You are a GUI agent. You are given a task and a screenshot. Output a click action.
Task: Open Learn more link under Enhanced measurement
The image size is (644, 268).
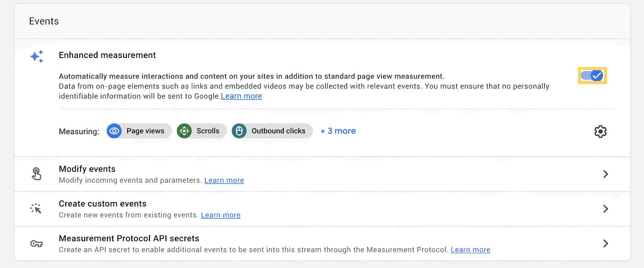[242, 96]
